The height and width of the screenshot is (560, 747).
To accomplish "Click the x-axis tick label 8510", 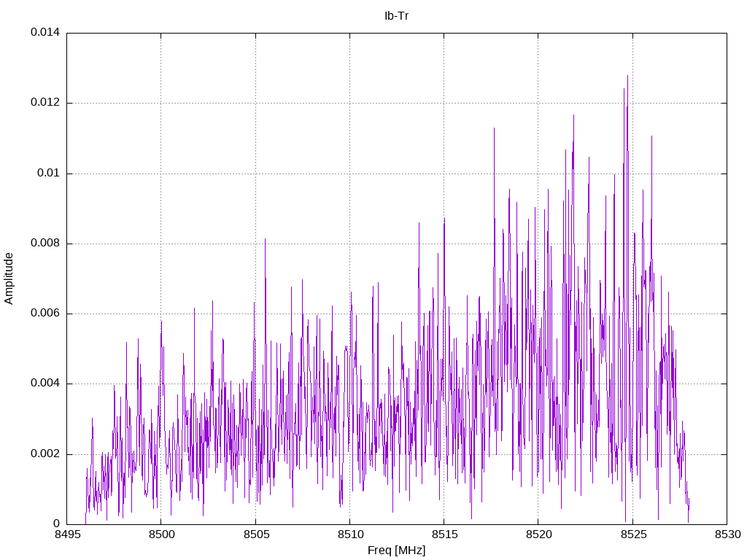I will click(x=349, y=534).
